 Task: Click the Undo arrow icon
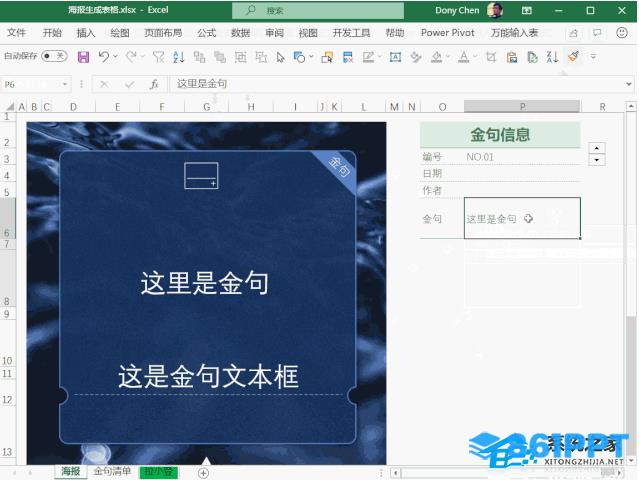(104, 57)
